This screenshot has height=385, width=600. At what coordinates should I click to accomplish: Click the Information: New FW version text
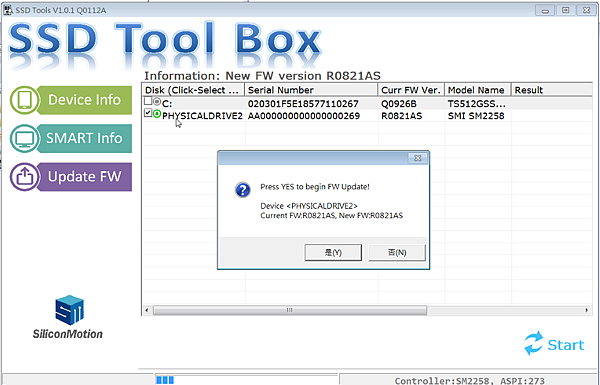tap(262, 76)
